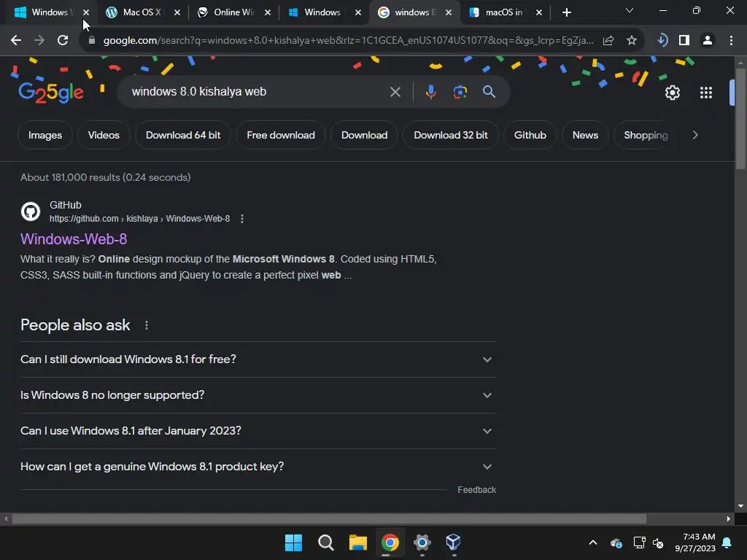The width and height of the screenshot is (747, 560).
Task: Open the Chrome profile icon
Action: [708, 41]
